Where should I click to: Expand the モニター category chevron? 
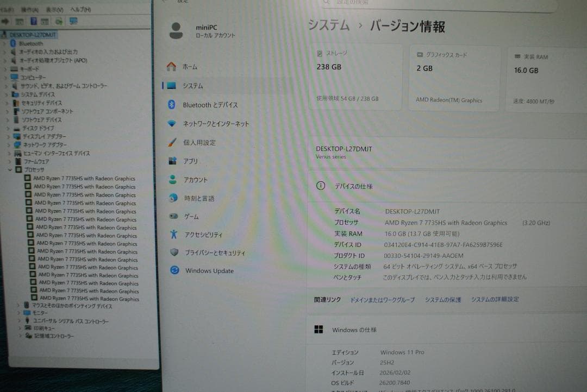18,313
